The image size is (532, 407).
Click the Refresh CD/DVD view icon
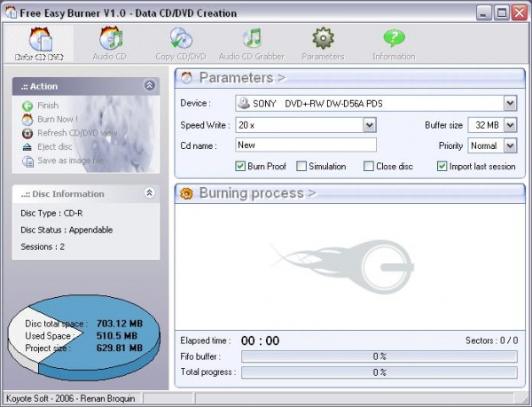coord(27,133)
